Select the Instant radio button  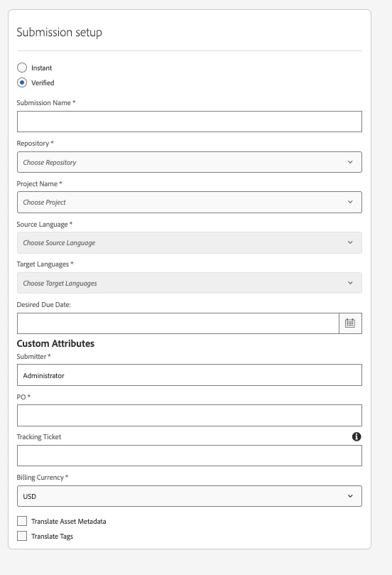[x=22, y=68]
